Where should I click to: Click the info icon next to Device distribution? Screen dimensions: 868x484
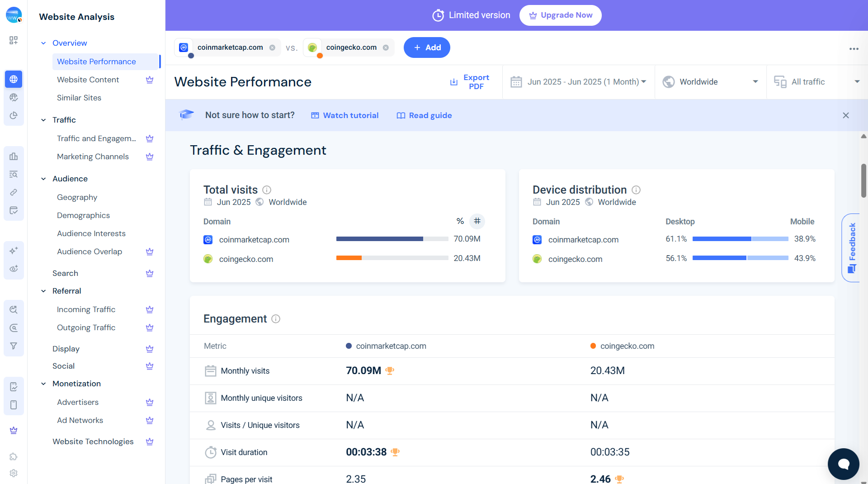pos(636,190)
